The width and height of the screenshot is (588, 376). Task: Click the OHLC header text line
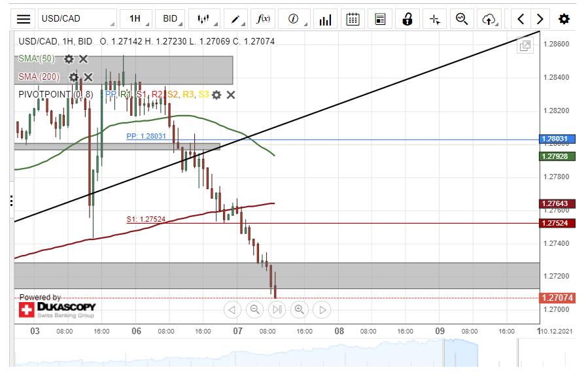click(147, 41)
